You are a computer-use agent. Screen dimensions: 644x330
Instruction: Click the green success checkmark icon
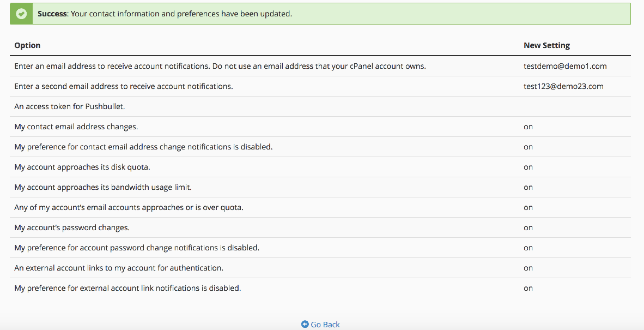(x=21, y=14)
